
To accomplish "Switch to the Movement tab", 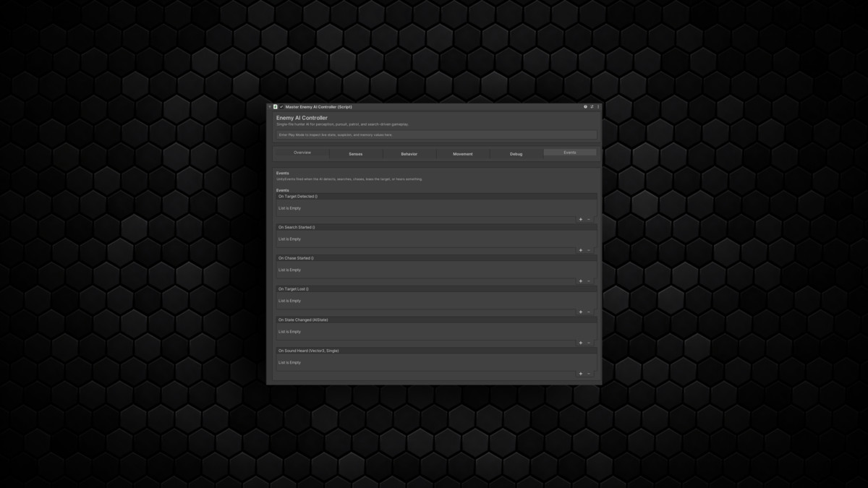I will (463, 154).
